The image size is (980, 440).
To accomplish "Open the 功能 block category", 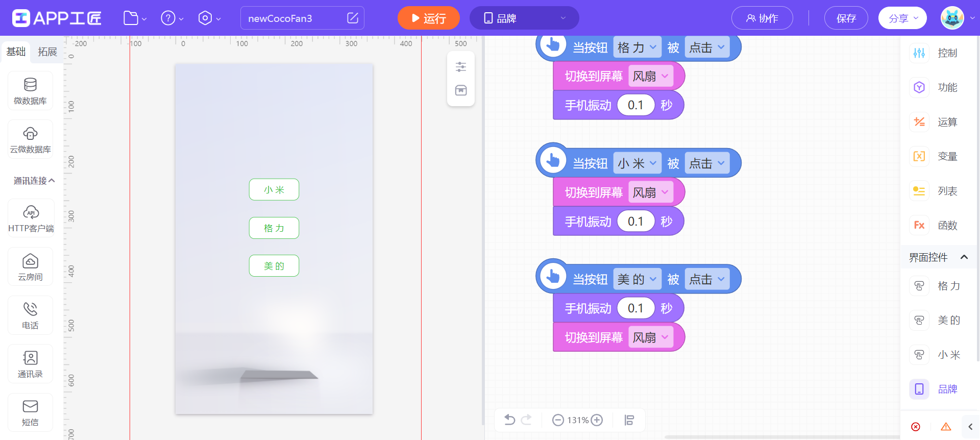I will pos(935,87).
